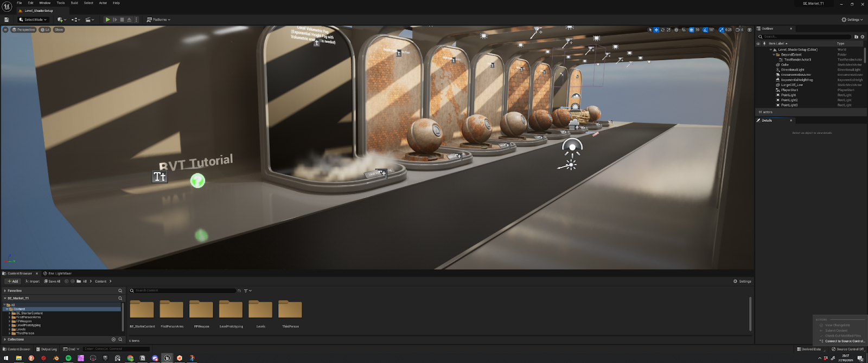Open the Cinematics clapperboard dropdown
Viewport: 868px width, 363px height.
pos(90,20)
